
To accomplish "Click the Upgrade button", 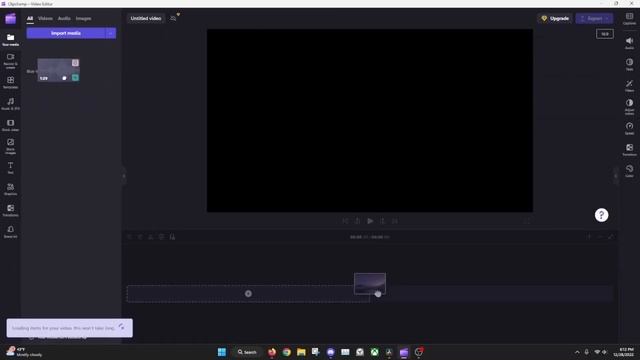I will 555,18.
